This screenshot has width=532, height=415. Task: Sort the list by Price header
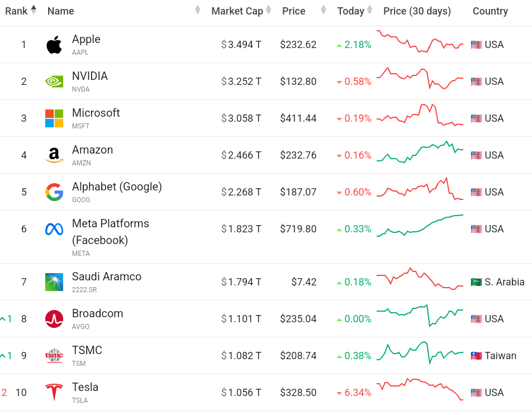click(x=293, y=11)
